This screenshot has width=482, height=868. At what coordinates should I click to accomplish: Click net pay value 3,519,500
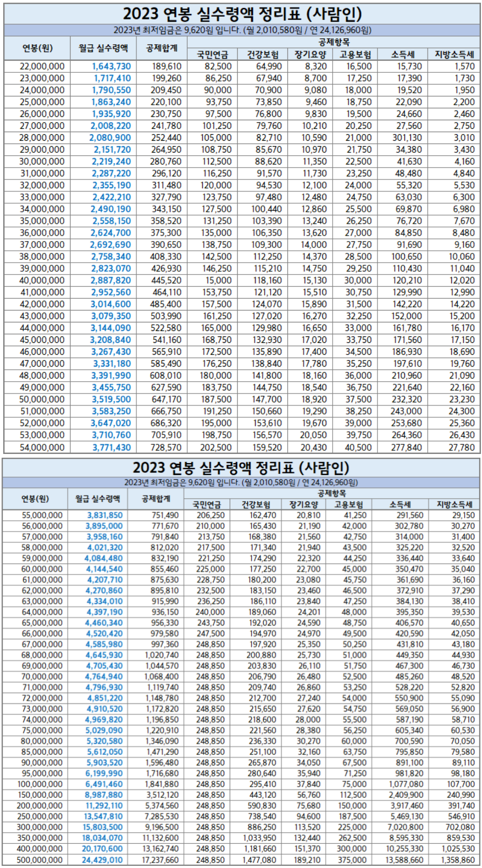pyautogui.click(x=111, y=399)
